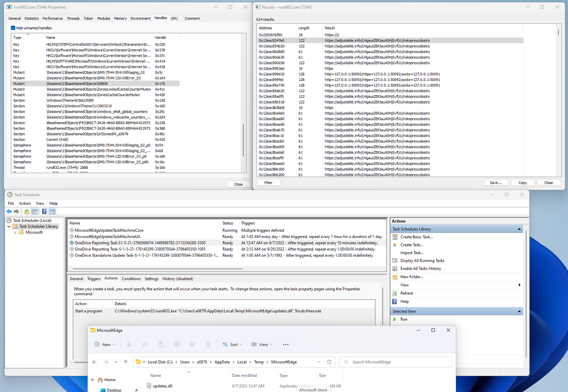Select the Mutant row named 08808 in handles list
The width and height of the screenshot is (568, 392).
coord(95,84)
